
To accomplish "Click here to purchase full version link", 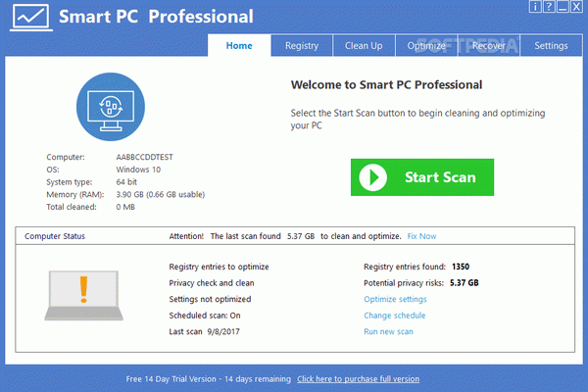I will (x=358, y=379).
